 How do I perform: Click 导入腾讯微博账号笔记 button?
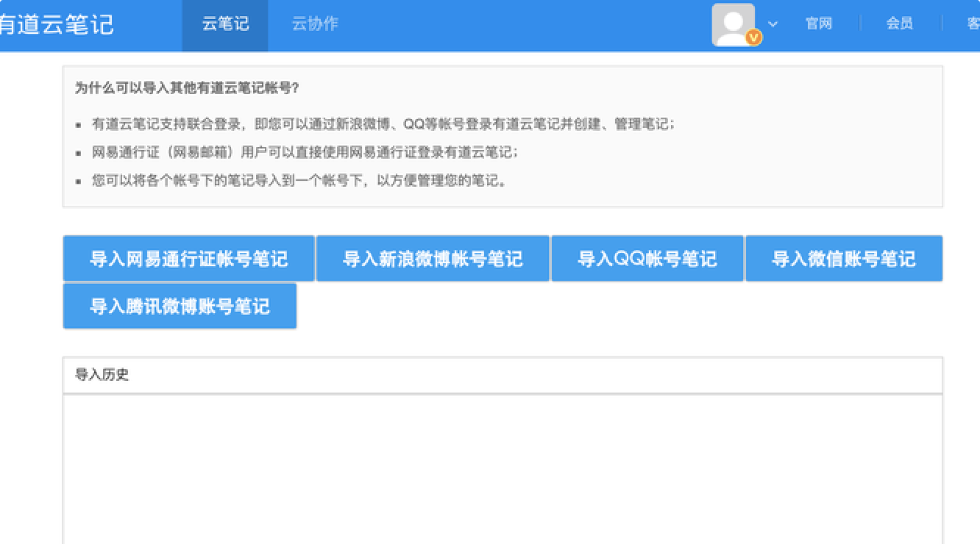tap(180, 306)
